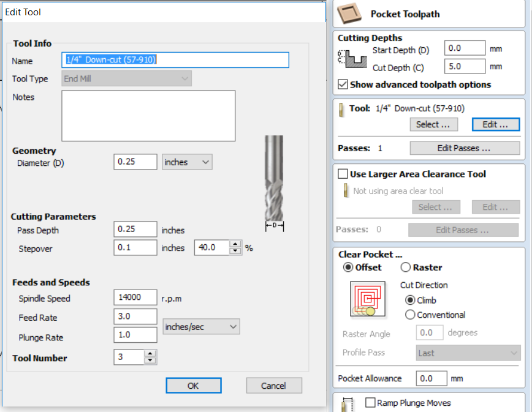Click disabled Select button for area clear tool
The image size is (532, 412).
click(x=436, y=207)
